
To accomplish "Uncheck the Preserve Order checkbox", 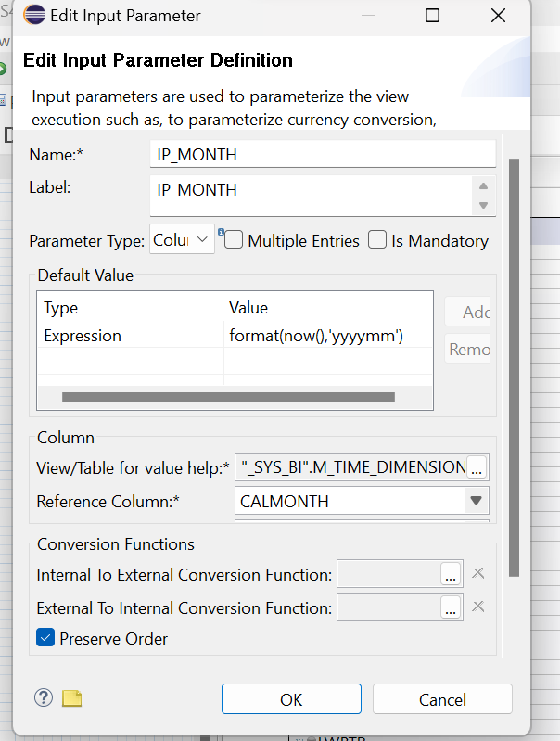I will [45, 638].
